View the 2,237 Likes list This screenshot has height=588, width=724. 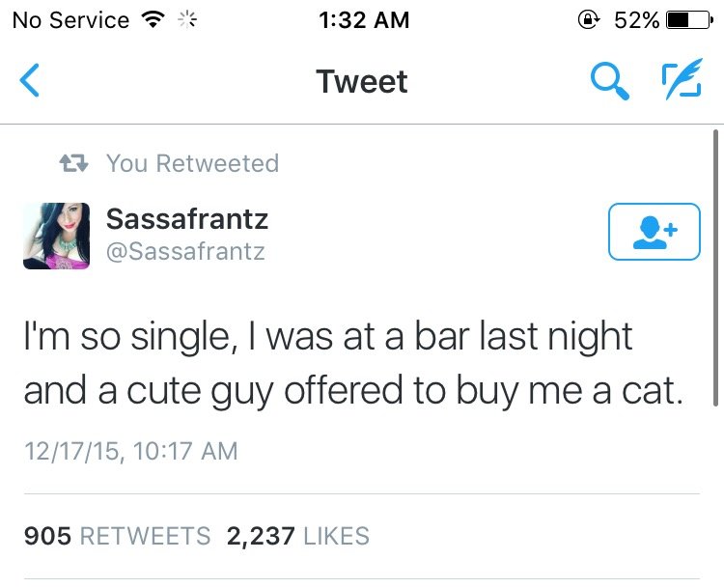[x=297, y=536]
